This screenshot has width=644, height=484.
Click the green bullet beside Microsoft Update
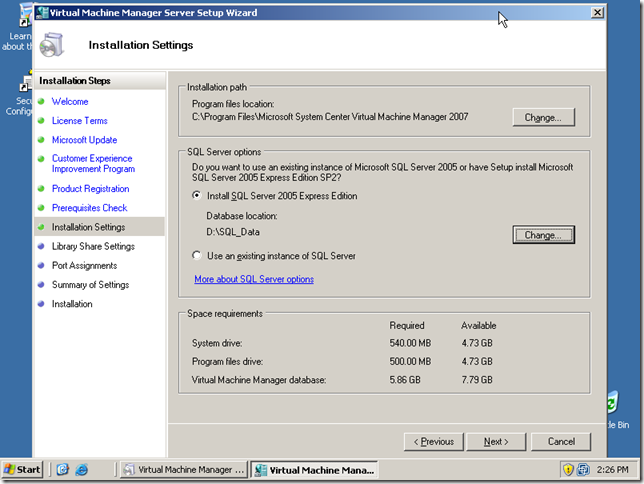point(41,140)
